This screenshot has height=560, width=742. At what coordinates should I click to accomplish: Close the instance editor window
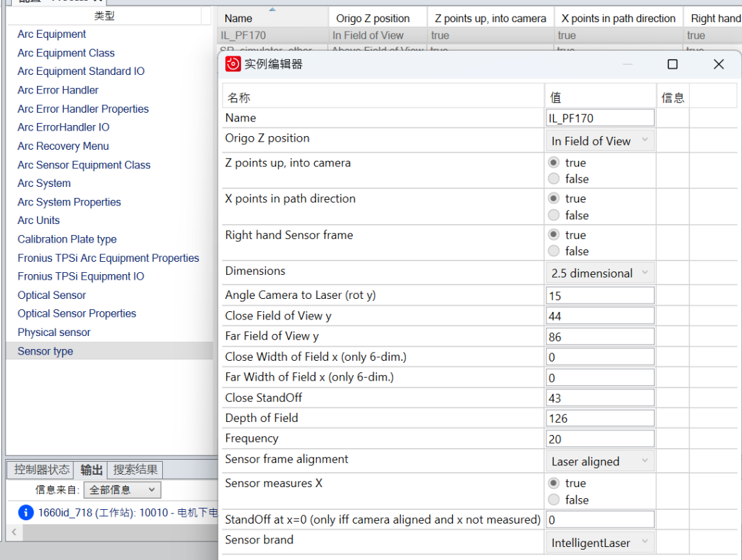click(x=719, y=65)
